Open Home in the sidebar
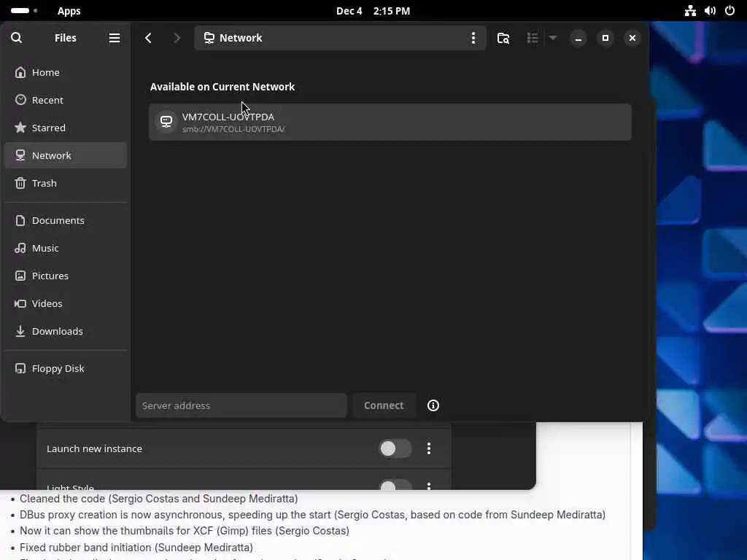This screenshot has height=560, width=747. click(66, 72)
